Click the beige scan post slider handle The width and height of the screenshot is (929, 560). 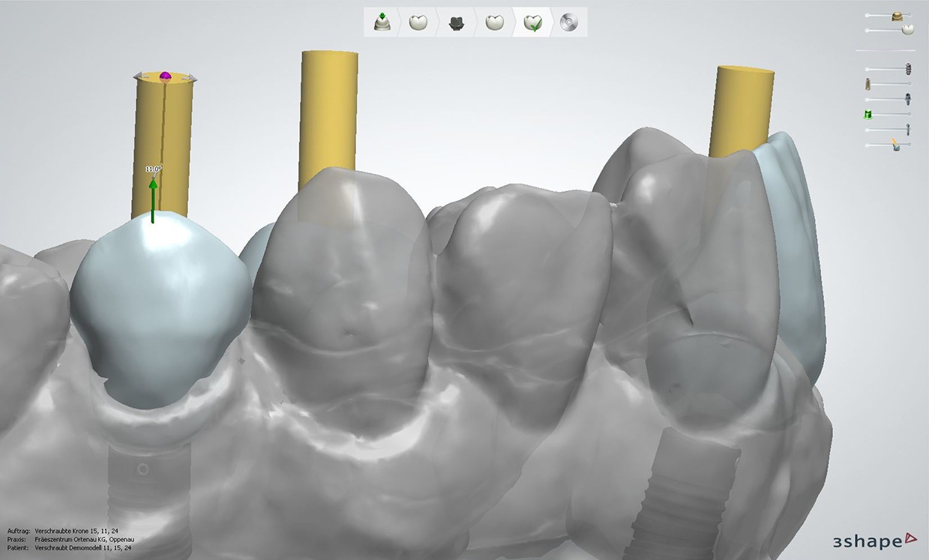[x=868, y=84]
